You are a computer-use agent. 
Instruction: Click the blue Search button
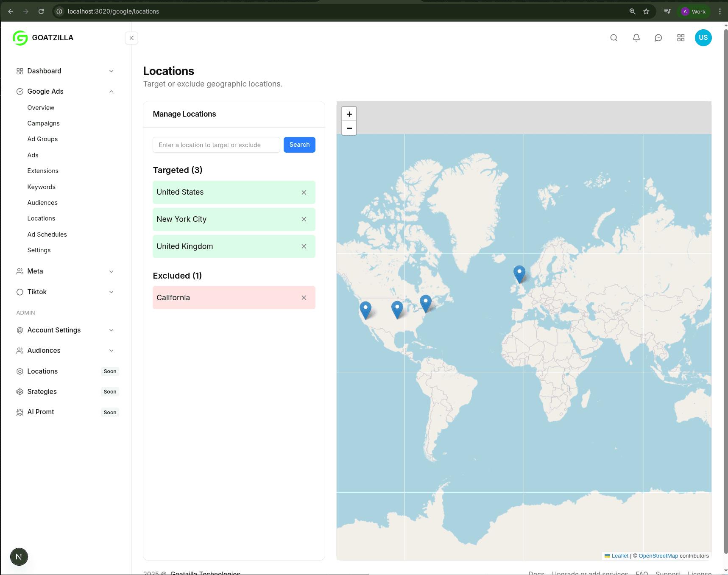(x=299, y=145)
